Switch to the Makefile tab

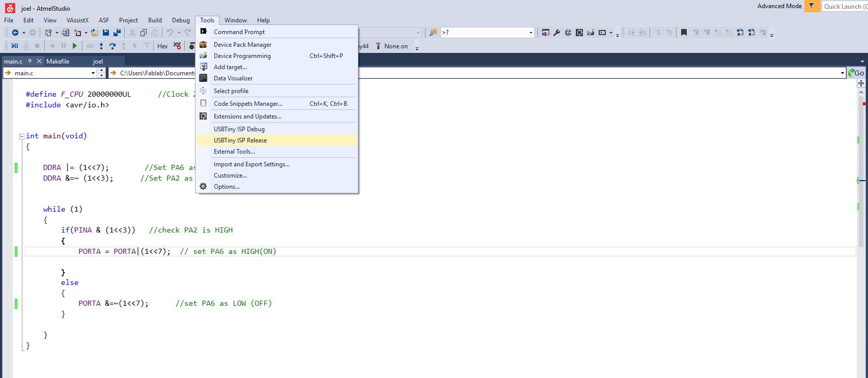click(58, 61)
